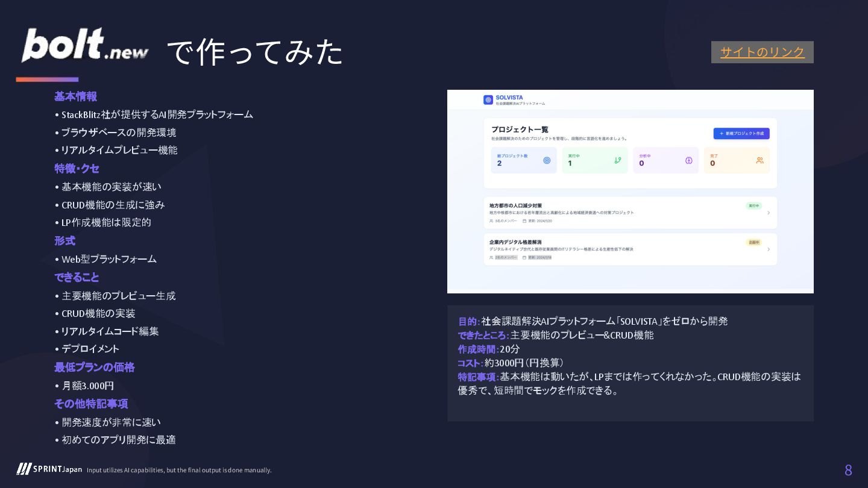
Task: Click the target icon in 総プロジェクト数 card
Action: click(547, 160)
